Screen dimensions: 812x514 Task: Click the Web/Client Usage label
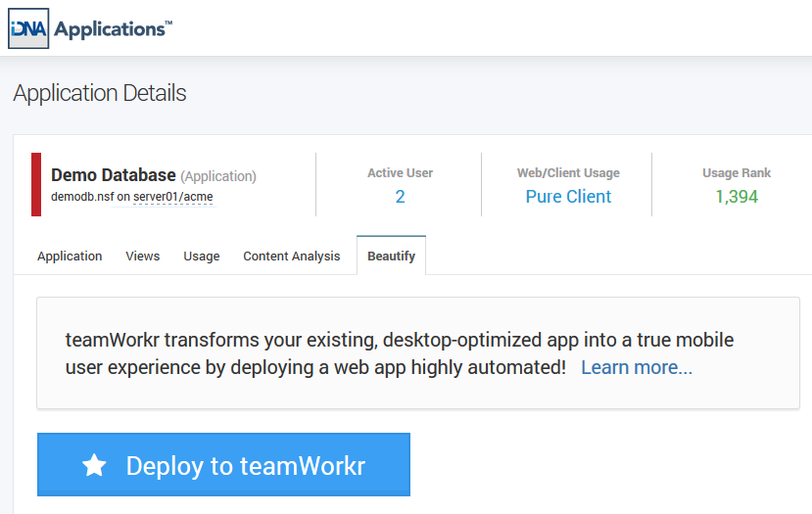point(568,173)
